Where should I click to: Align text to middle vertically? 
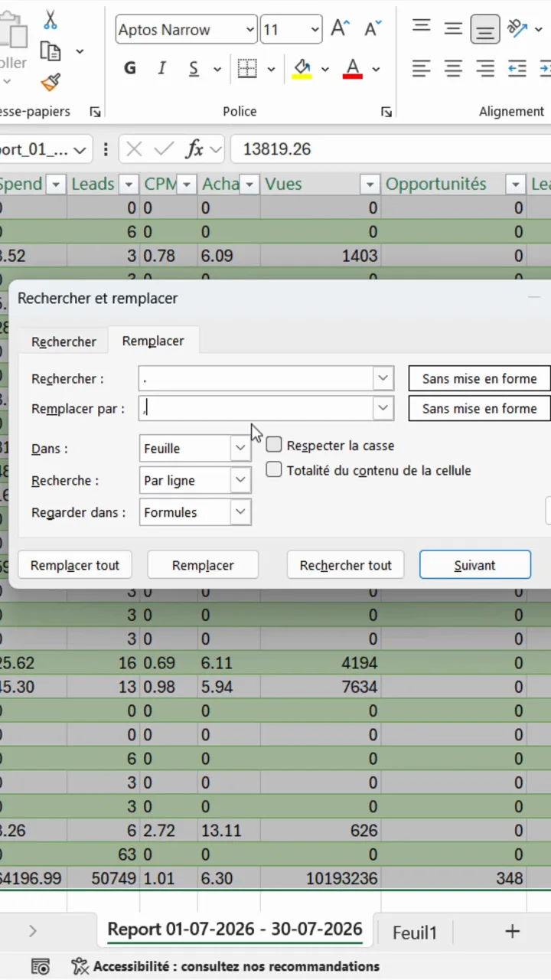(x=453, y=29)
